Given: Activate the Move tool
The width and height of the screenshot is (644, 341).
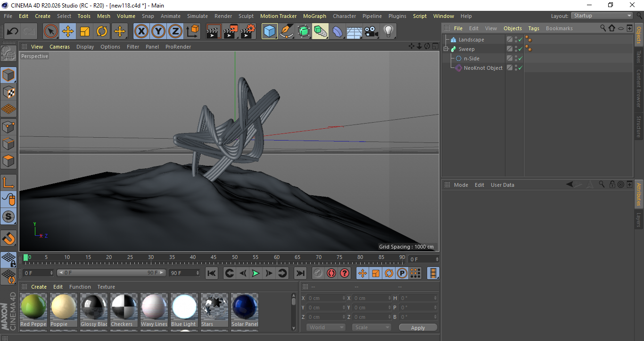Looking at the screenshot, I should pyautogui.click(x=68, y=32).
